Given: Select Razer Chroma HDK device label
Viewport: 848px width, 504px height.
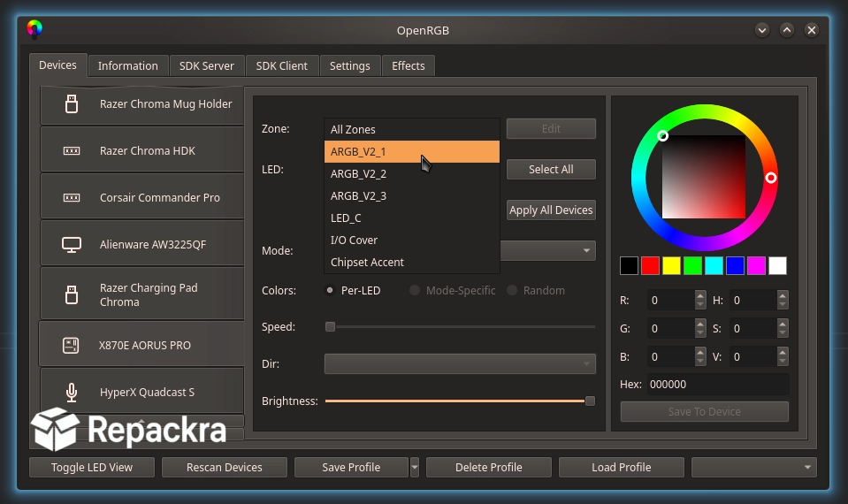Looking at the screenshot, I should coord(147,151).
